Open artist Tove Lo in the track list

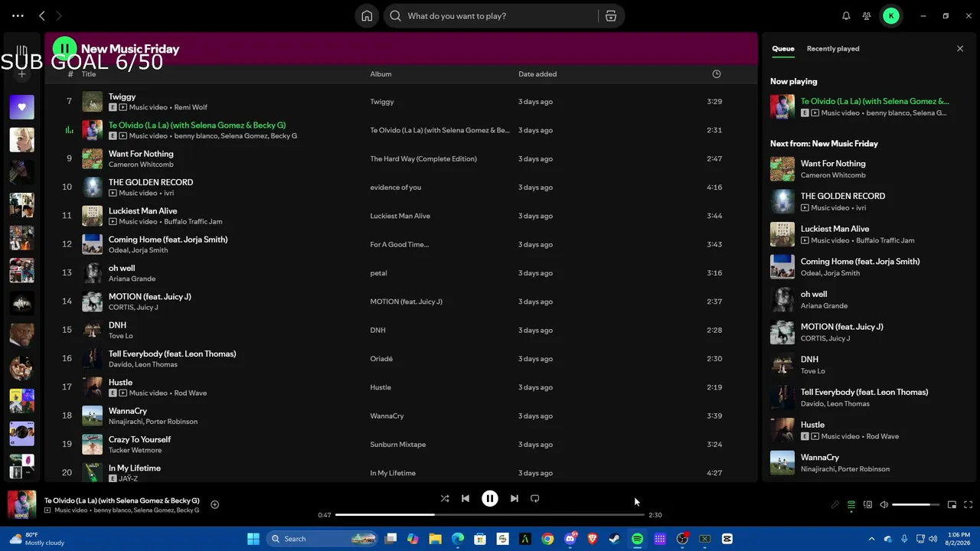[121, 336]
